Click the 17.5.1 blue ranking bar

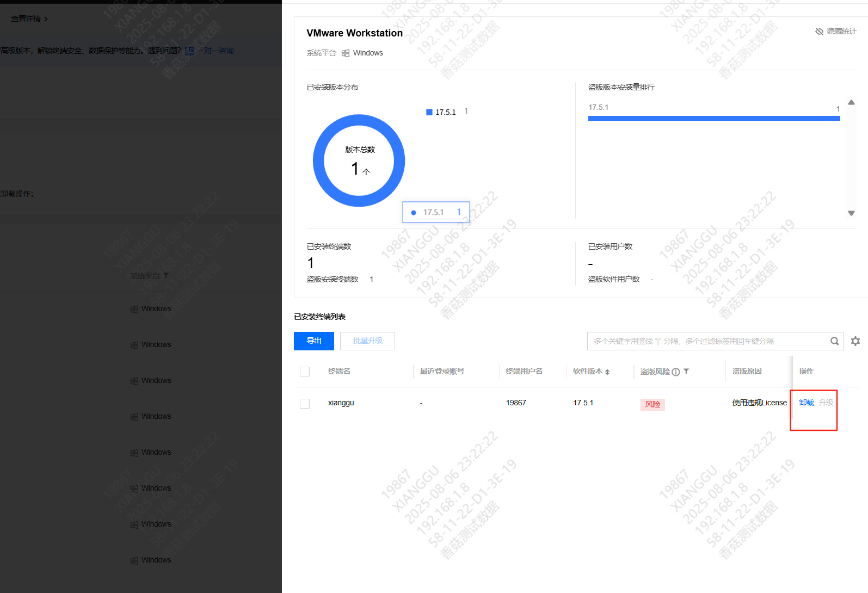click(x=714, y=118)
